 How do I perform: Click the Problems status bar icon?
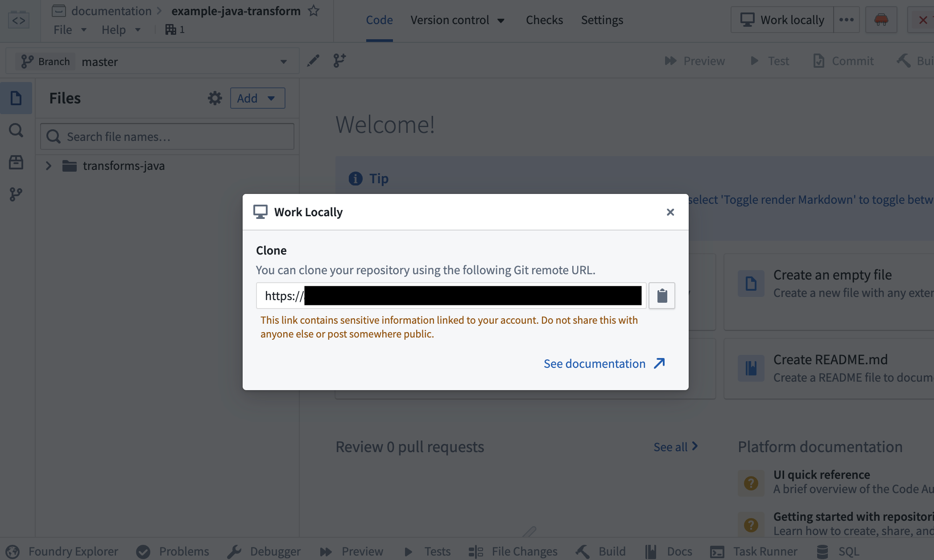click(x=143, y=551)
